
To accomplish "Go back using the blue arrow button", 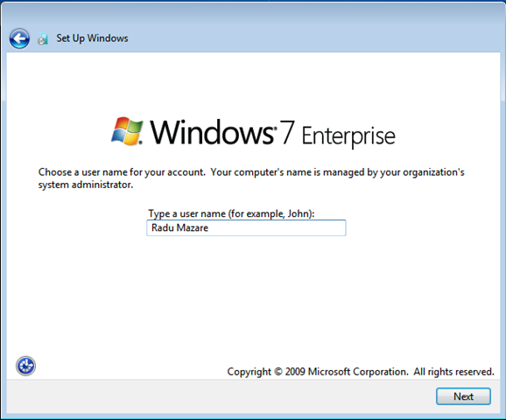I will click(19, 38).
